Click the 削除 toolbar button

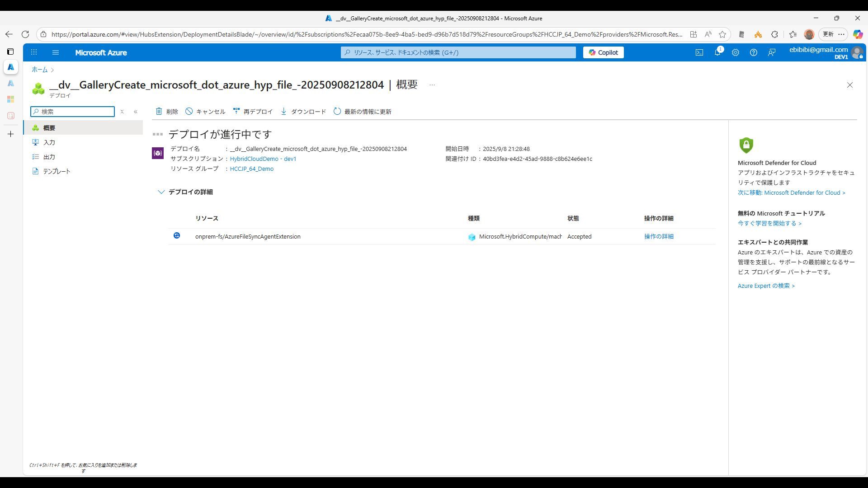(167, 112)
